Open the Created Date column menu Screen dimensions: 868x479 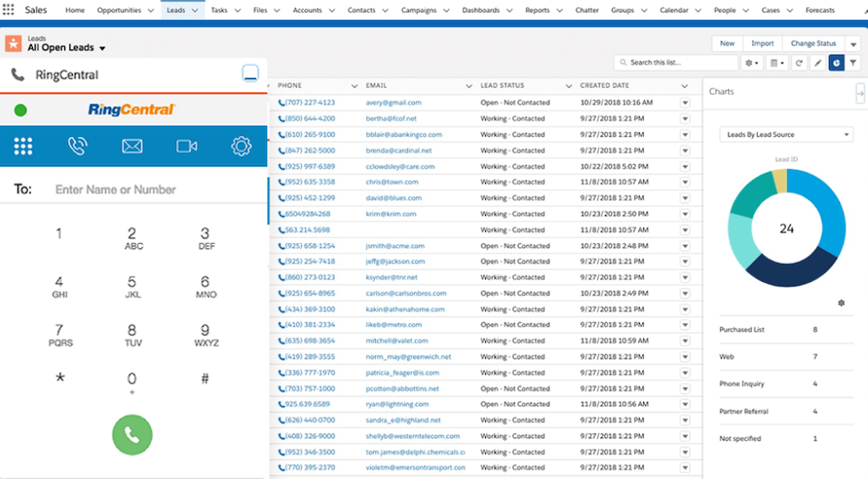(685, 86)
